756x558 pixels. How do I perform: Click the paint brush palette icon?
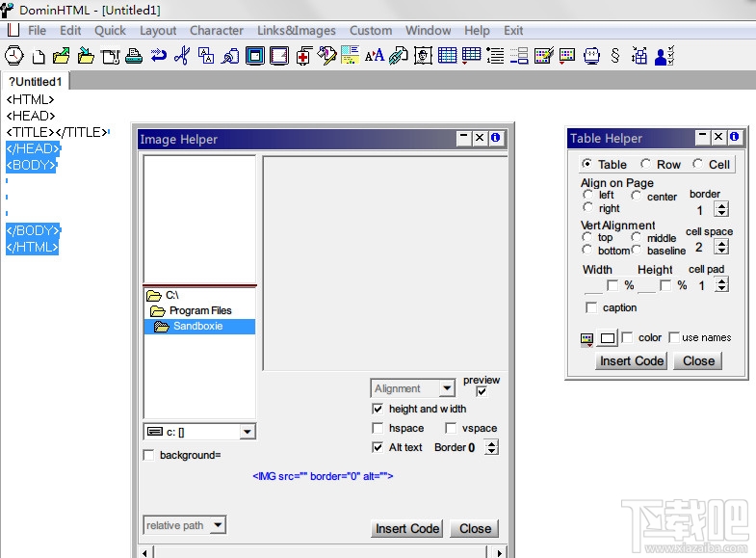[327, 56]
